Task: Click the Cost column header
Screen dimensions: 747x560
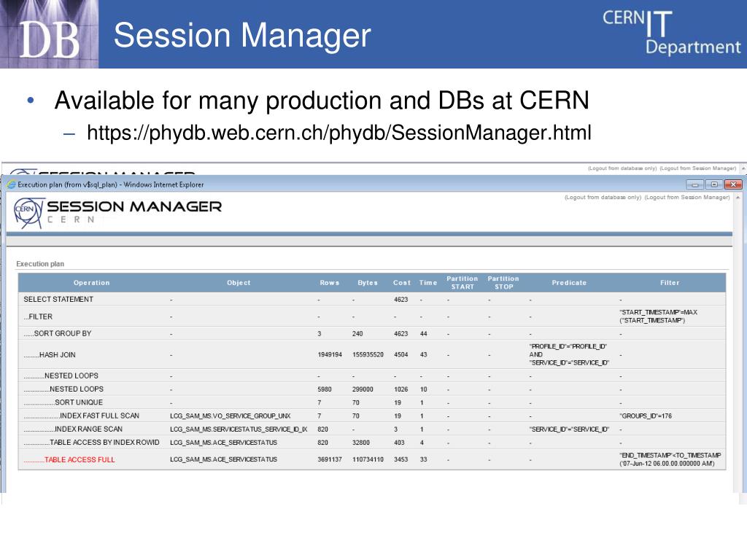Action: tap(402, 282)
